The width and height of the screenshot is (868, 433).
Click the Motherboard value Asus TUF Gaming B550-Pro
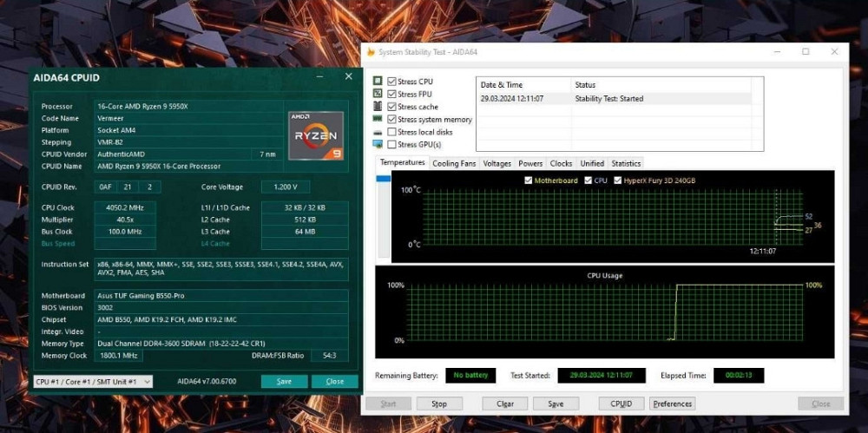[x=221, y=296]
